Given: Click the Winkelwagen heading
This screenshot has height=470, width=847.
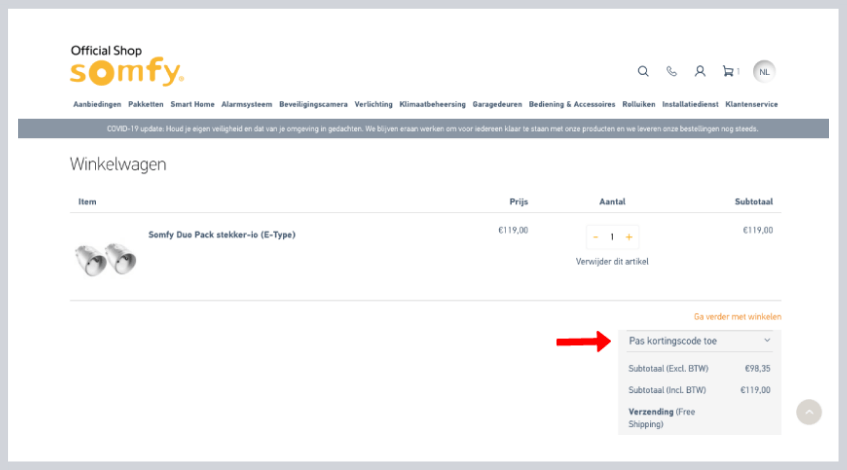Looking at the screenshot, I should coord(118,164).
